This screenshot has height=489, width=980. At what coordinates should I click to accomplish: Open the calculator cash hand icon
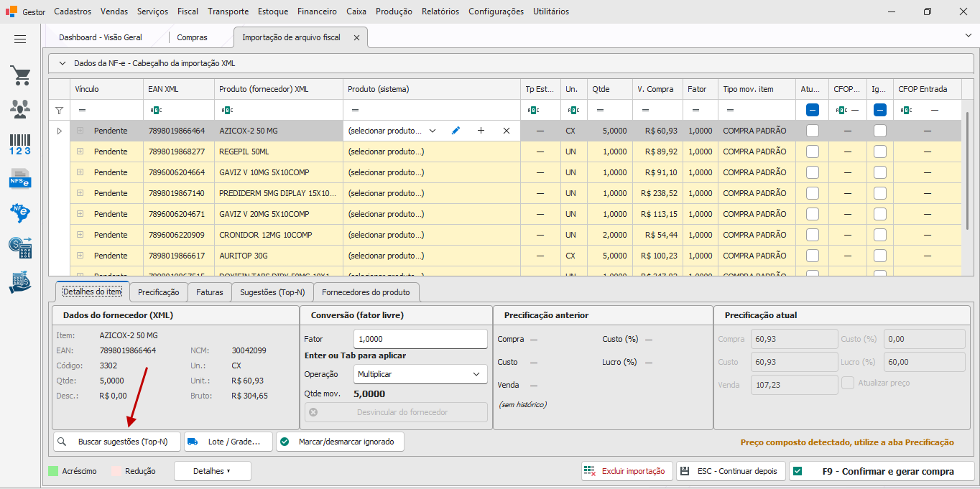20,282
